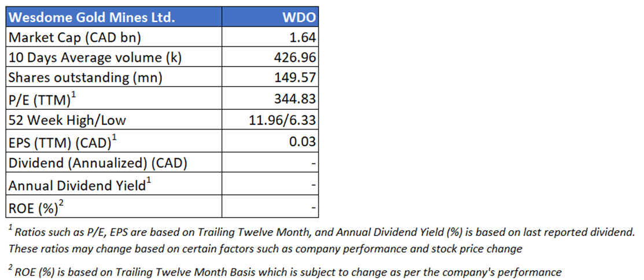The height and width of the screenshot is (280, 644).
Task: Select the WDO ticker header cell
Action: coord(301,17)
